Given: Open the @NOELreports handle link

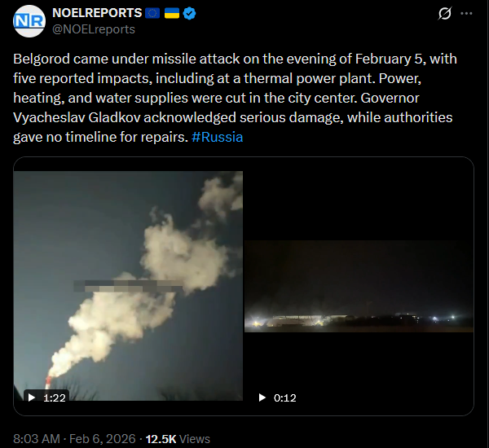Looking at the screenshot, I should click(94, 29).
